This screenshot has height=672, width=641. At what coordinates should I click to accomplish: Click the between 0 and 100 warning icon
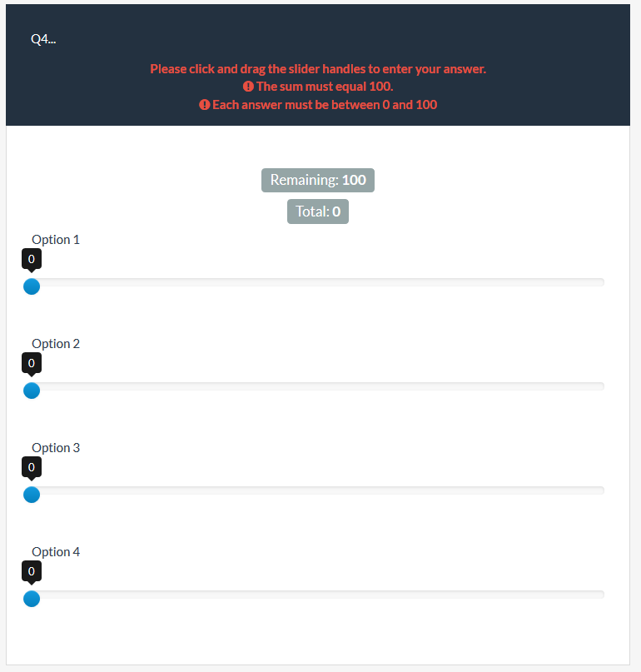[205, 105]
